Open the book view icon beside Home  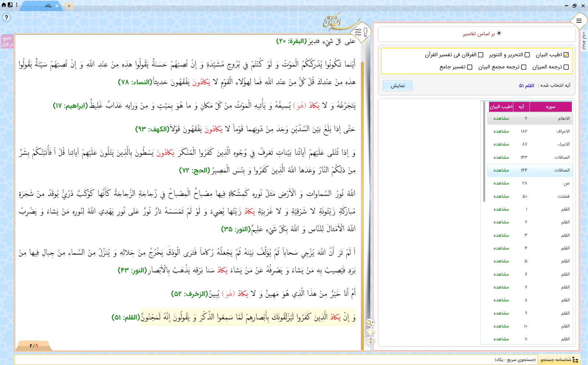10,5
